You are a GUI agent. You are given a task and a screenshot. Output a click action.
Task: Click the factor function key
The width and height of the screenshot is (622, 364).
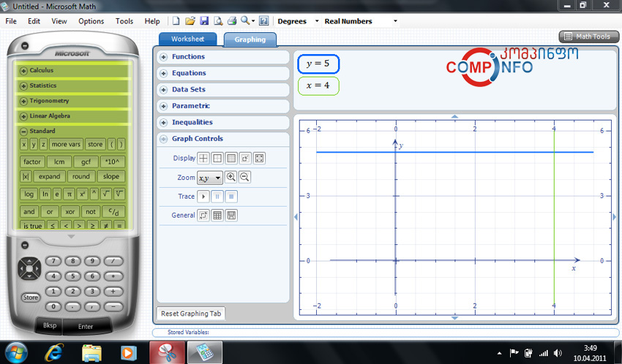click(x=31, y=162)
